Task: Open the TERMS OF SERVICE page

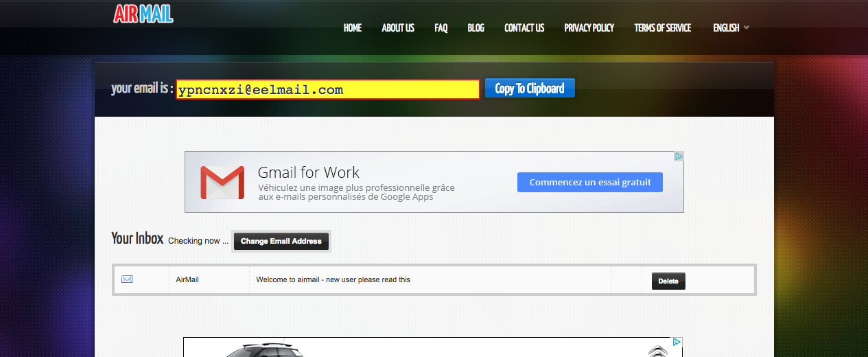Action: (x=662, y=28)
